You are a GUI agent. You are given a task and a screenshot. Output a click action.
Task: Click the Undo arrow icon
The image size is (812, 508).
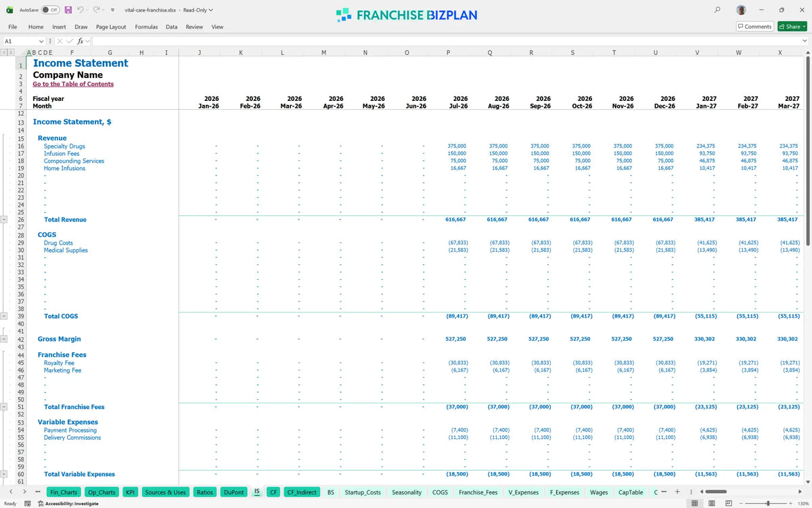coord(81,10)
